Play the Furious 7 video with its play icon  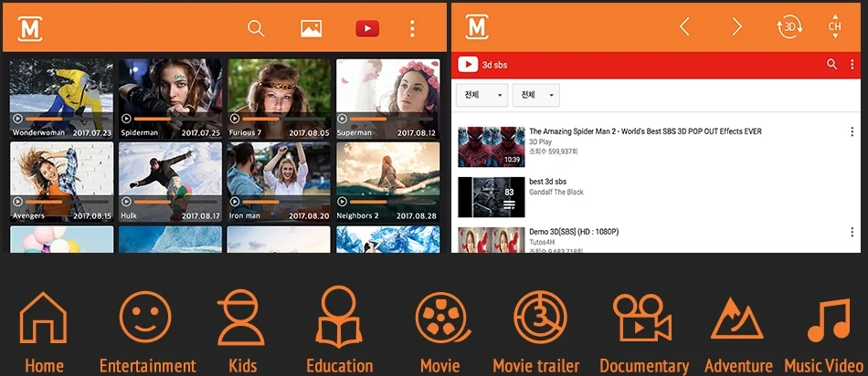click(235, 119)
